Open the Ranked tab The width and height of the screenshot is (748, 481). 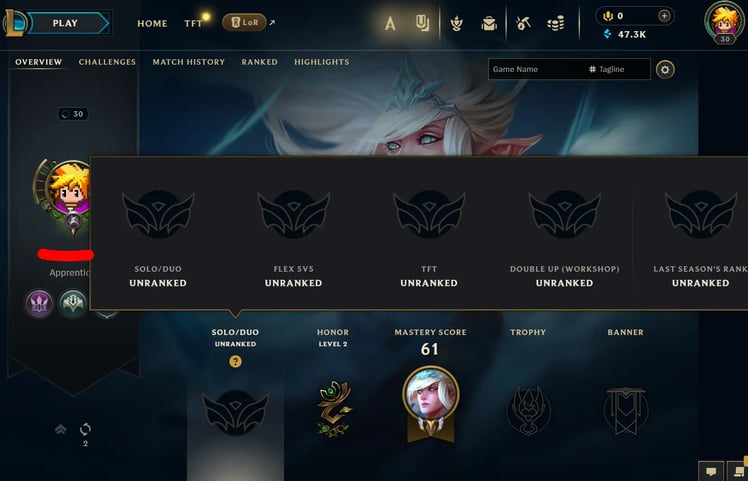click(260, 62)
